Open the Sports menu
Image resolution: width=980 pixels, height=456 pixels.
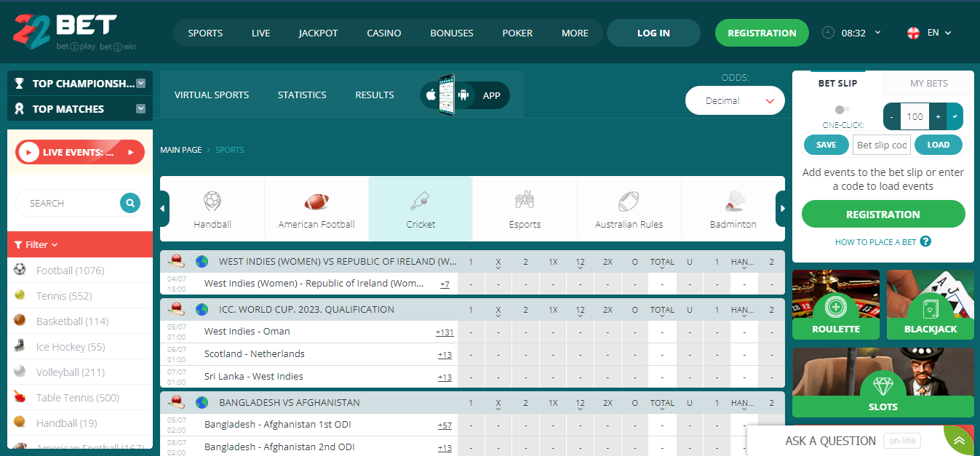pos(205,33)
